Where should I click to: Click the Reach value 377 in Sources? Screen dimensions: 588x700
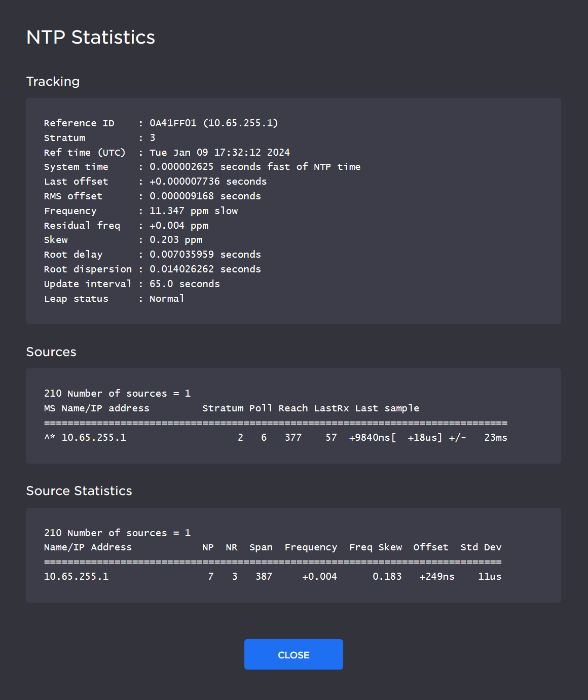click(x=293, y=438)
